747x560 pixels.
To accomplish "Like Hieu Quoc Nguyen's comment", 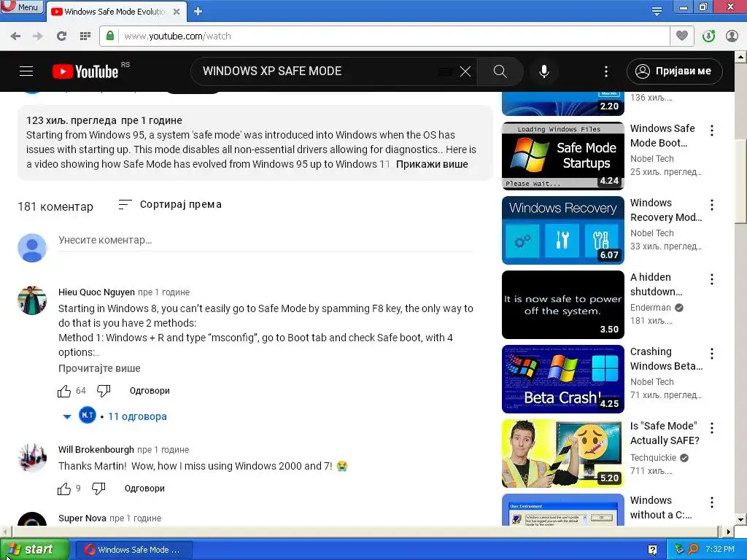I will pyautogui.click(x=64, y=391).
